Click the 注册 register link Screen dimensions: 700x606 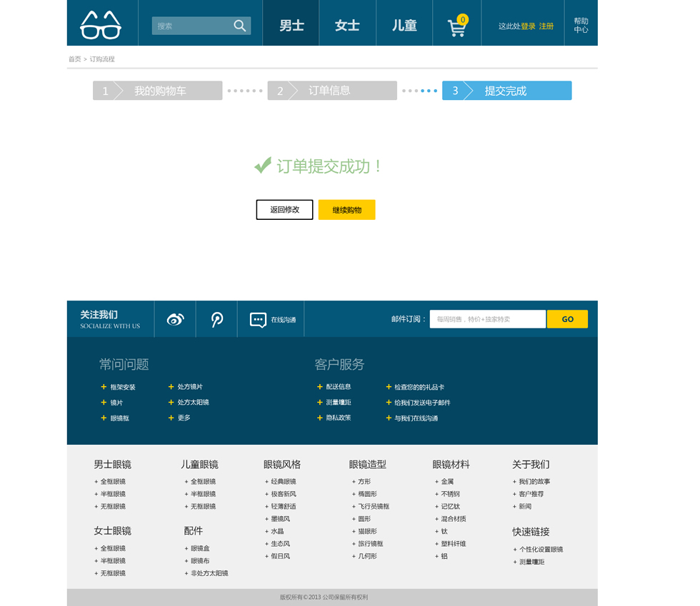[546, 26]
